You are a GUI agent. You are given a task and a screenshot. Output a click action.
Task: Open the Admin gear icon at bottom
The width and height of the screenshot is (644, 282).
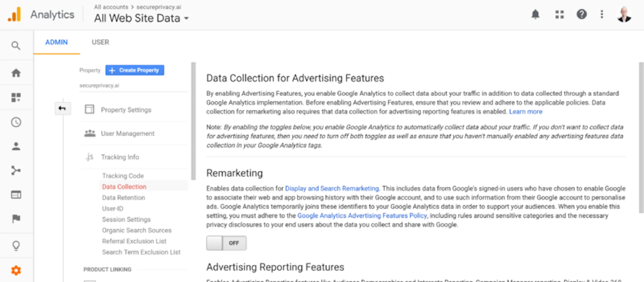16,270
